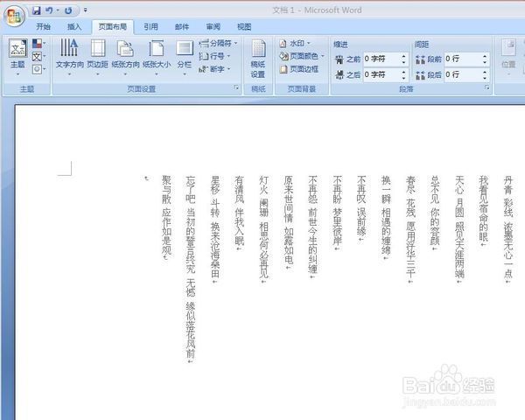Switch to the View (视图) tab
The width and height of the screenshot is (525, 420).
click(244, 27)
